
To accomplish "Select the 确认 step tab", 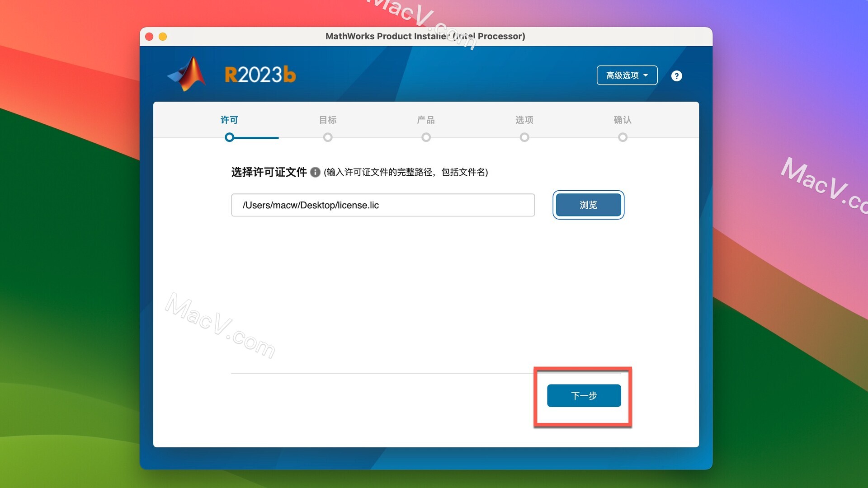I will 623,120.
